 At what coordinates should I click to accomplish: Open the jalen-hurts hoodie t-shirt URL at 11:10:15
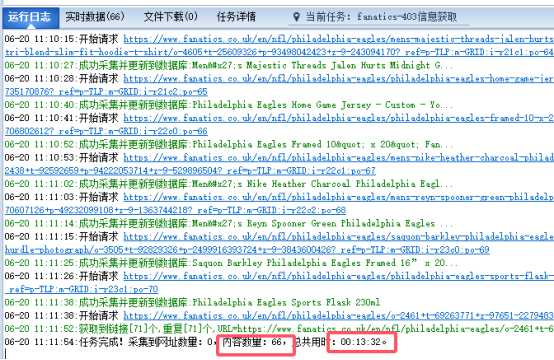[338, 39]
